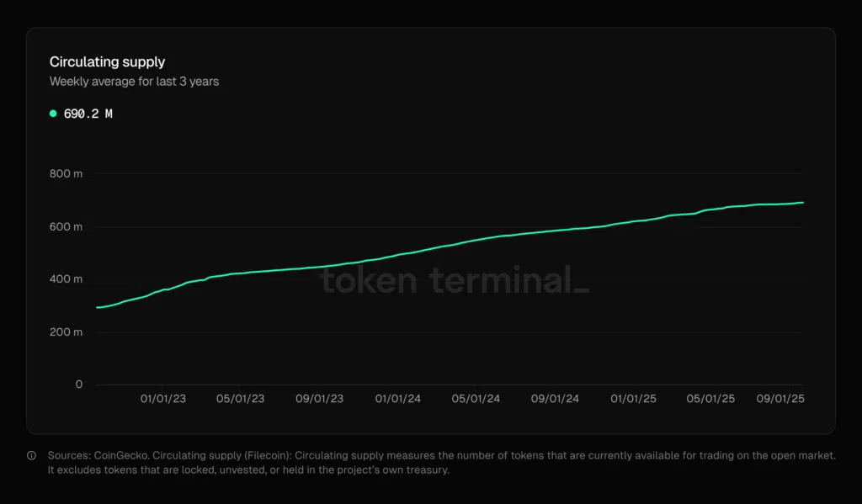Click the Circulating supply chart title
The image size is (862, 504).
tap(107, 62)
